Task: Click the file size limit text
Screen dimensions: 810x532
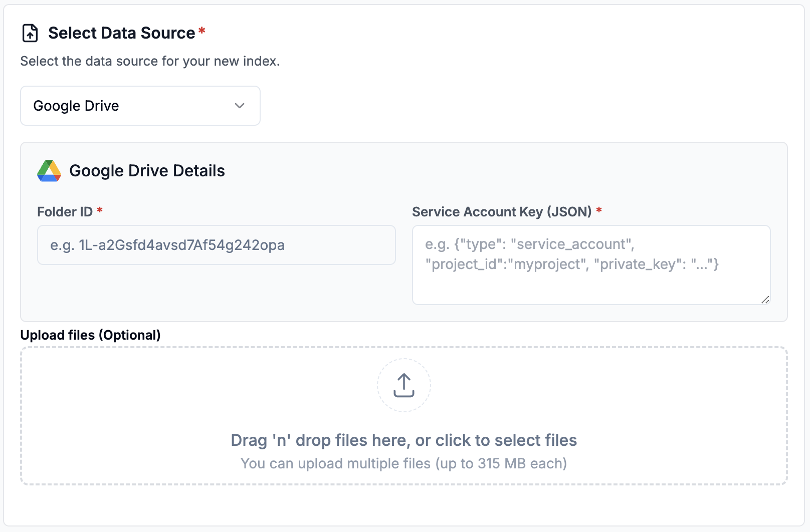Action: [403, 463]
